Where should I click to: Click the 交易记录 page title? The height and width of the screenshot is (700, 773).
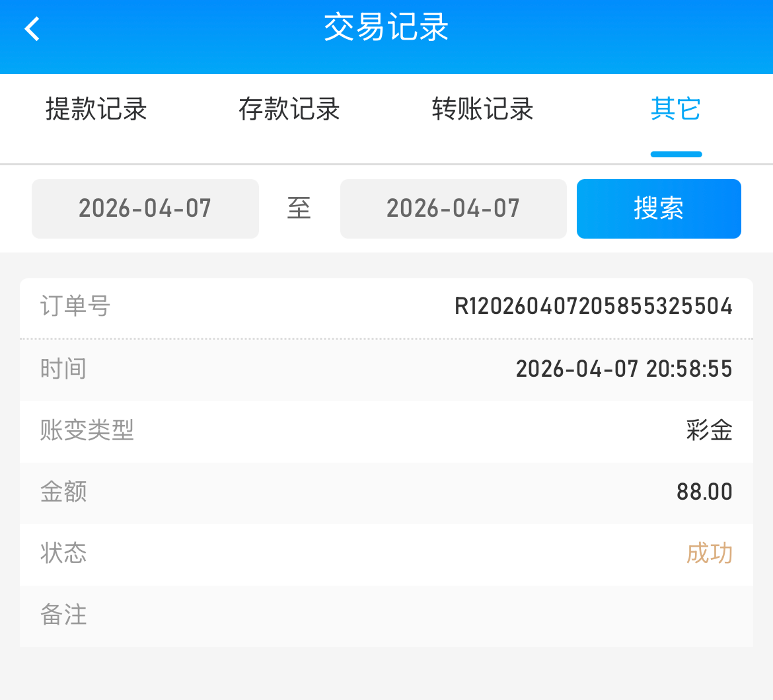[x=386, y=28]
